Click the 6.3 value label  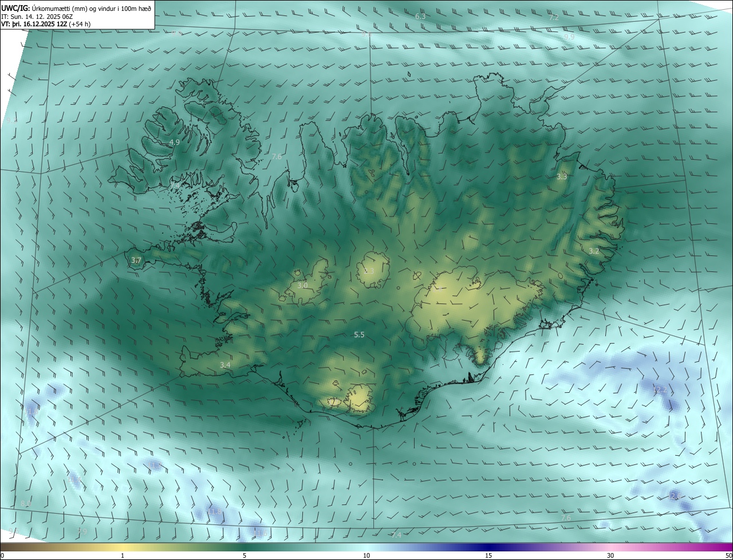(x=420, y=17)
